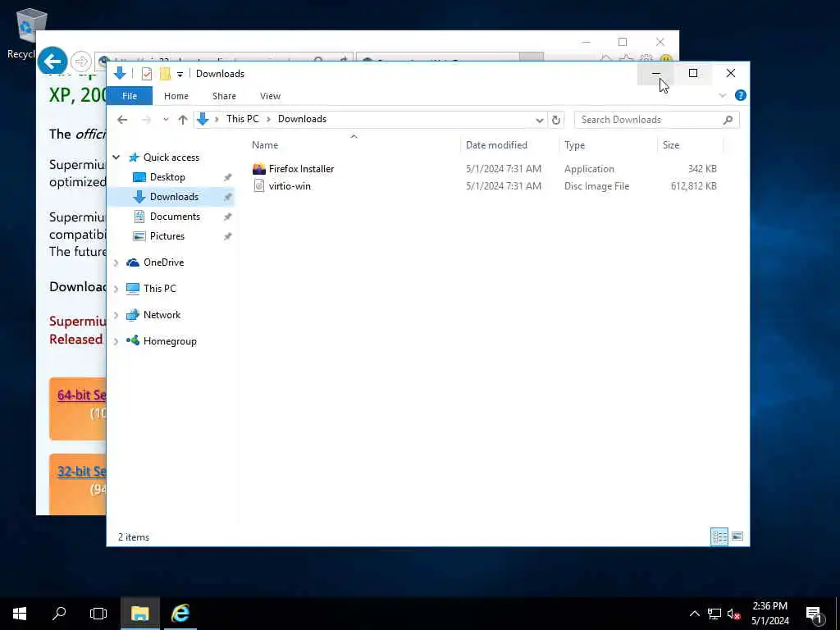The width and height of the screenshot is (840, 630).
Task: Select the virtio-win disc image icon
Action: 258,186
